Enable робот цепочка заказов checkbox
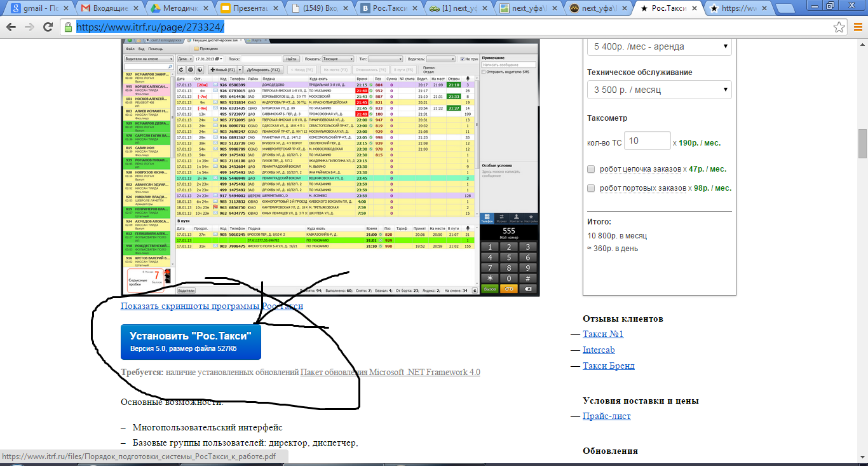Viewport: 868px width, 466px height. click(591, 169)
